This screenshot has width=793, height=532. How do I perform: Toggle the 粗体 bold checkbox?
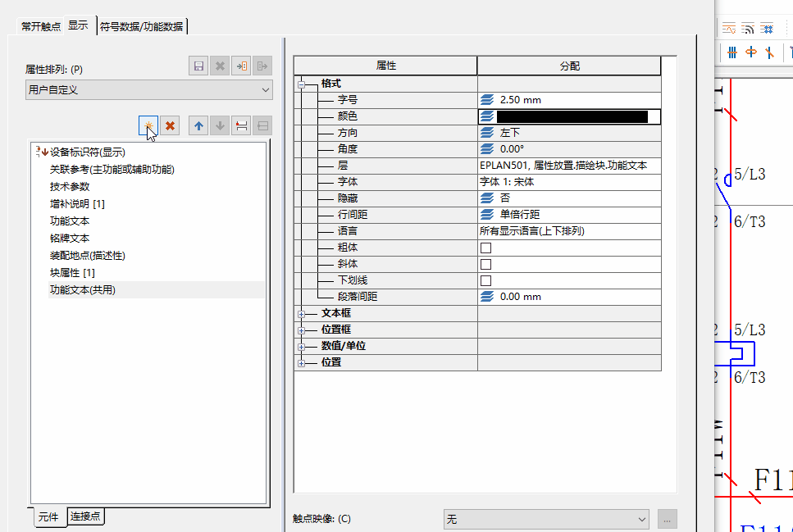[x=485, y=248]
